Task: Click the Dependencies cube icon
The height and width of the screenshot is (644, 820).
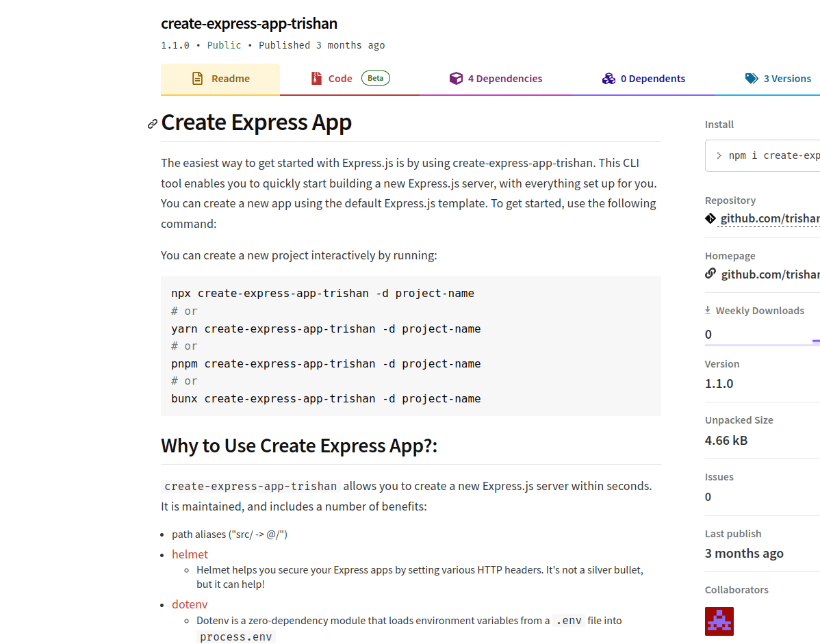Action: click(x=456, y=79)
